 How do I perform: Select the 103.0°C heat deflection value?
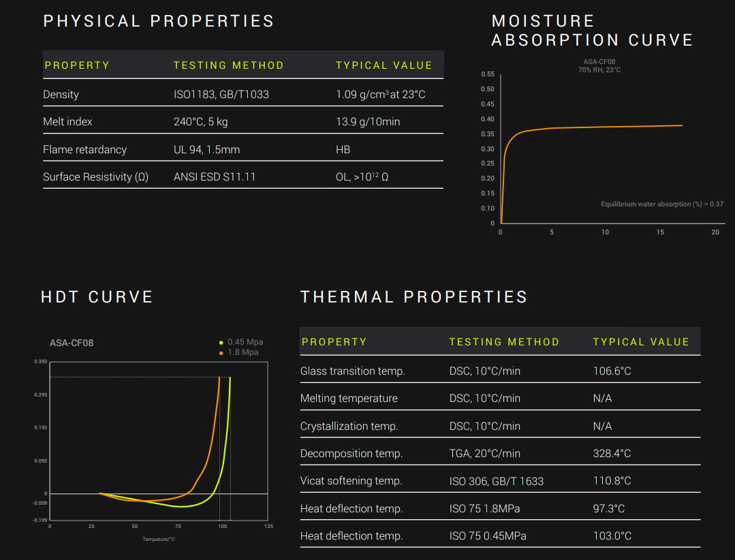[x=612, y=536]
